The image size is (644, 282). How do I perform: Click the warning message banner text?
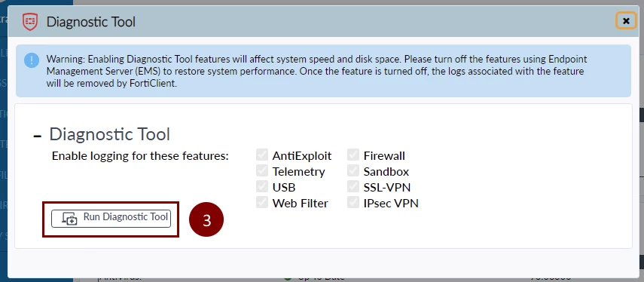pos(316,71)
